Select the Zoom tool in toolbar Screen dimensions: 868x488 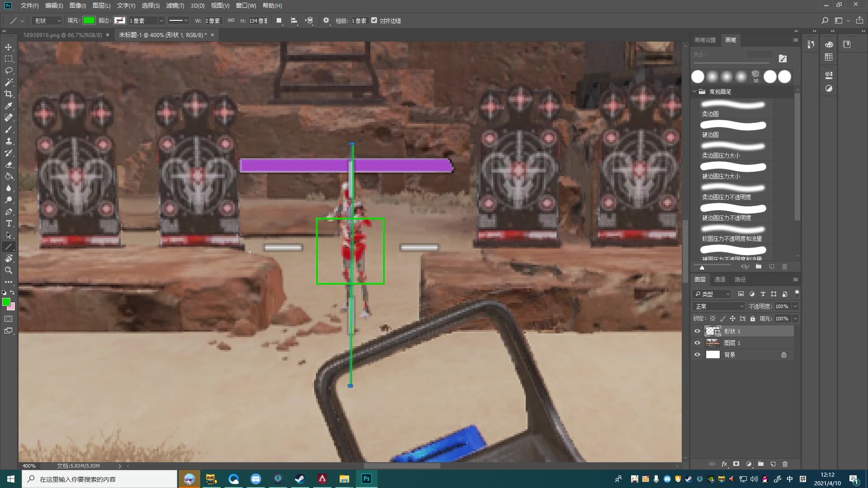pos(9,270)
